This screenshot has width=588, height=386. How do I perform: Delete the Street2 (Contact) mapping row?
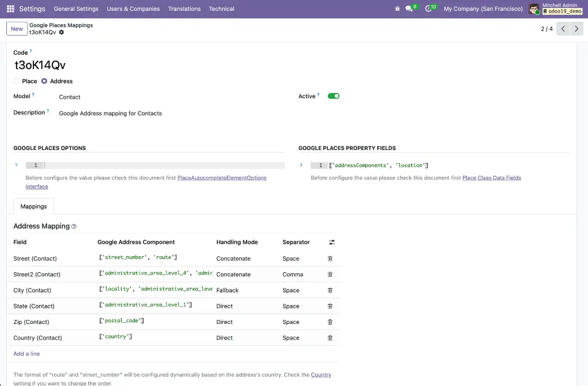pyautogui.click(x=330, y=274)
